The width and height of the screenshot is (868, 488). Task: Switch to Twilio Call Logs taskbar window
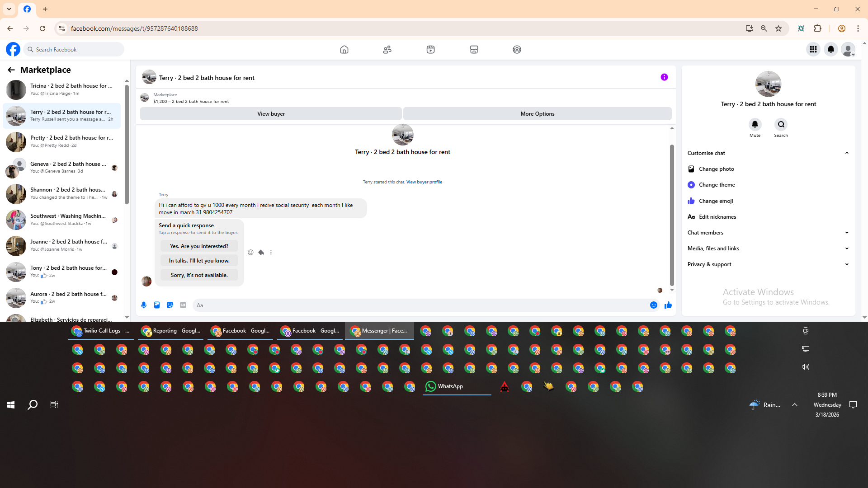coord(101,331)
